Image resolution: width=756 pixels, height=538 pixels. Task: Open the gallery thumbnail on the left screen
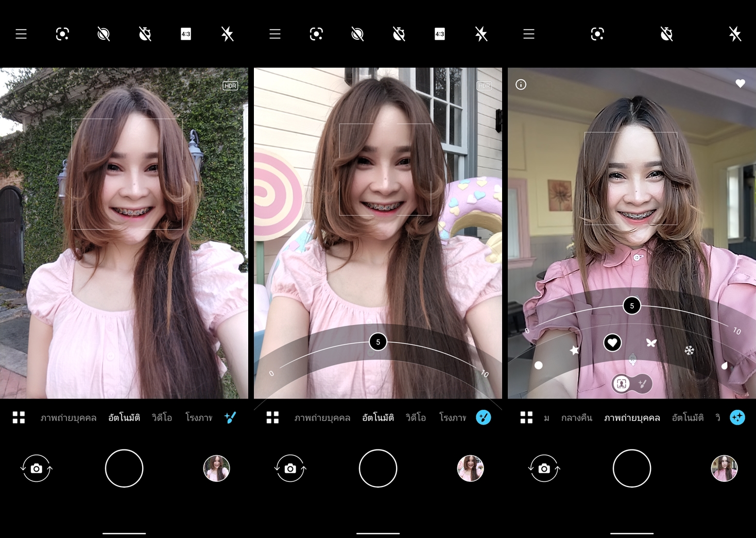click(x=216, y=468)
